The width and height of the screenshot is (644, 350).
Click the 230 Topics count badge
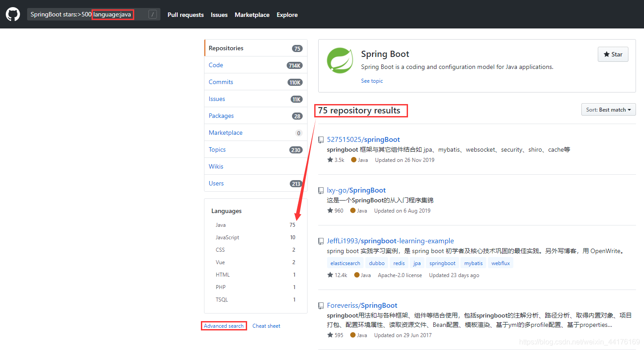click(296, 150)
